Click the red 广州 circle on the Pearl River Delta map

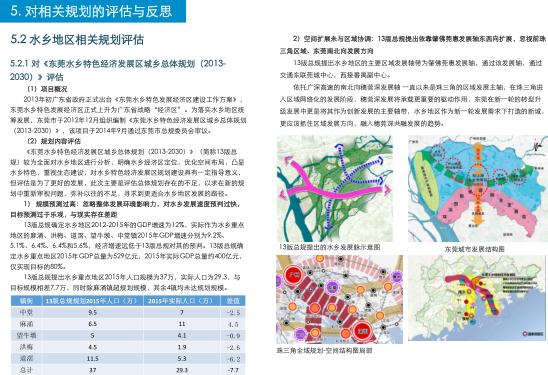(294, 275)
